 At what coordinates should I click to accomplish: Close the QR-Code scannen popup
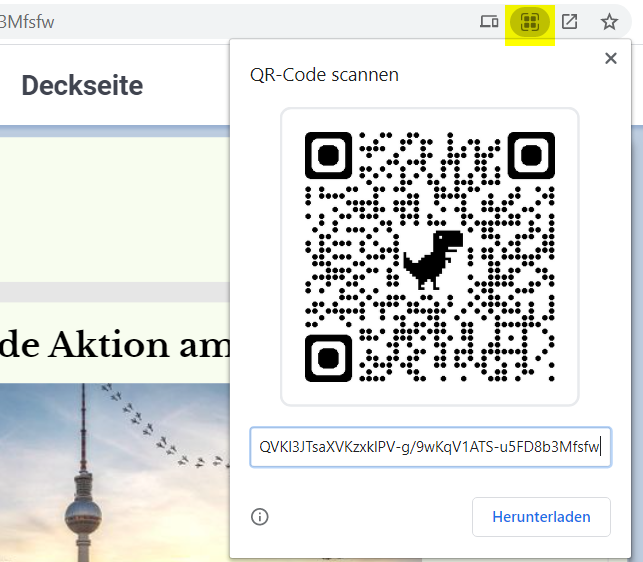coord(611,58)
